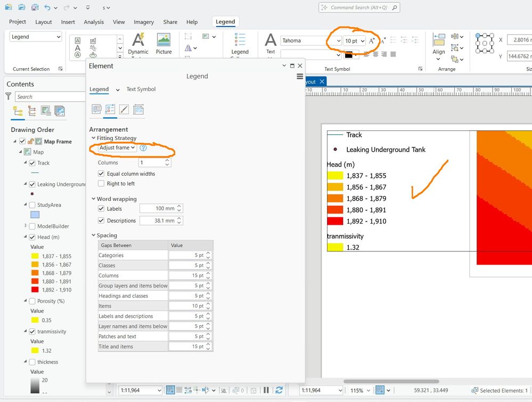Launch the Text Symbol group dialog launcher
Image resolution: width=532 pixels, height=402 pixels.
point(420,69)
